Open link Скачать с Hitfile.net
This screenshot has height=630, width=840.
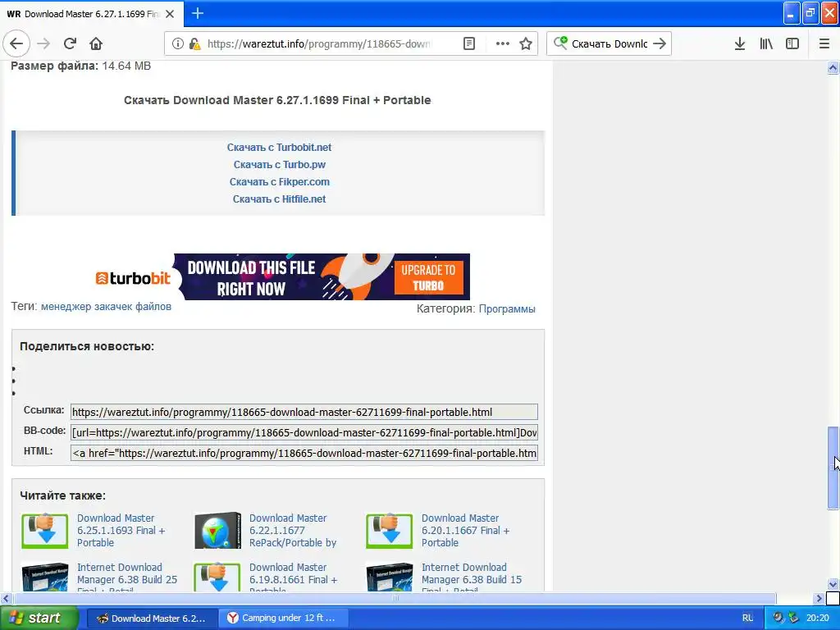pos(279,199)
